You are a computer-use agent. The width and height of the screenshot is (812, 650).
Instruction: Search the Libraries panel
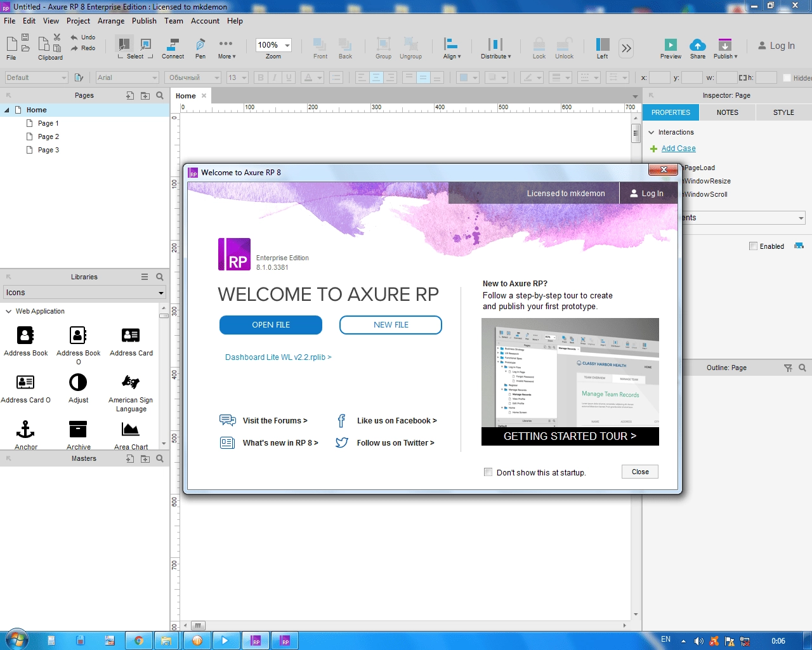click(160, 277)
